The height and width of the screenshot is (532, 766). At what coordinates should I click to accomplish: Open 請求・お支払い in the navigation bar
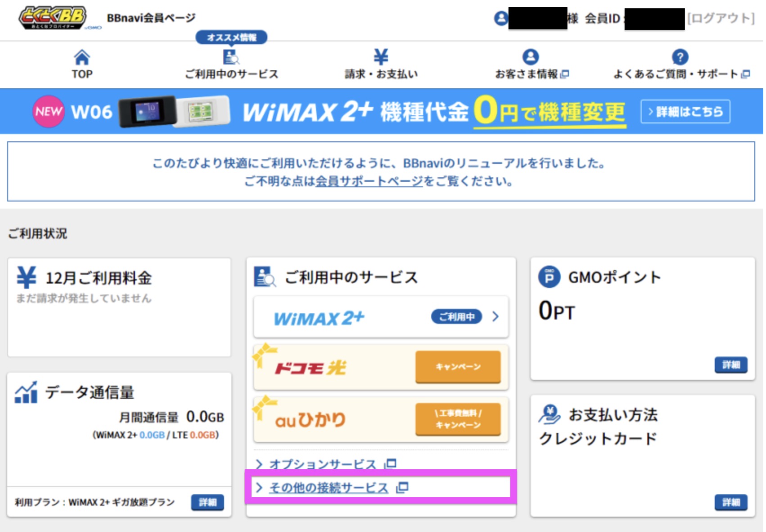[x=381, y=65]
